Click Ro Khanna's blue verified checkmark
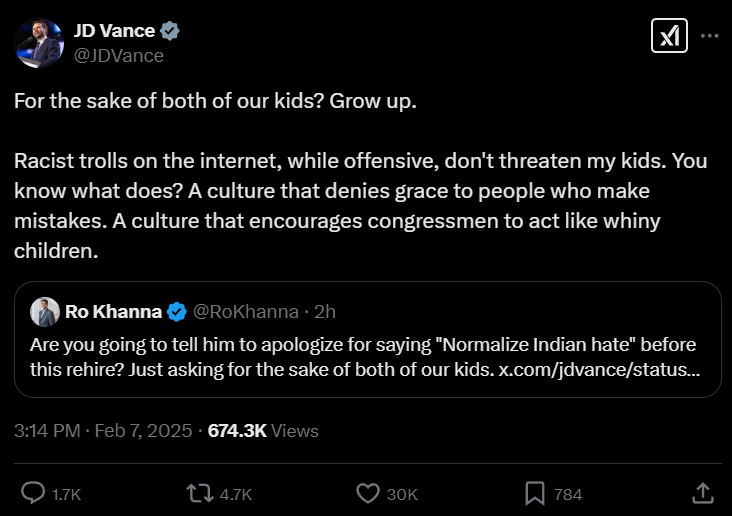This screenshot has width=732, height=516. point(176,312)
